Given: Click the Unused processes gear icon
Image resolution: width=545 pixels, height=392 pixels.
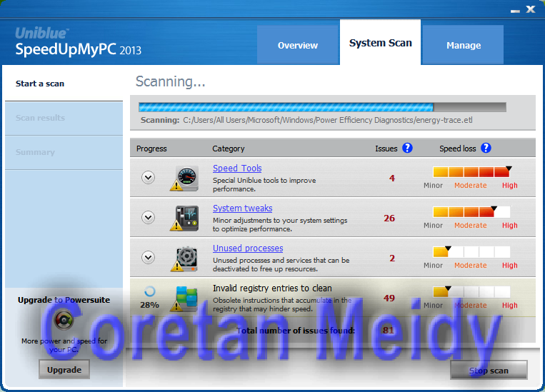Looking at the screenshot, I should point(184,258).
